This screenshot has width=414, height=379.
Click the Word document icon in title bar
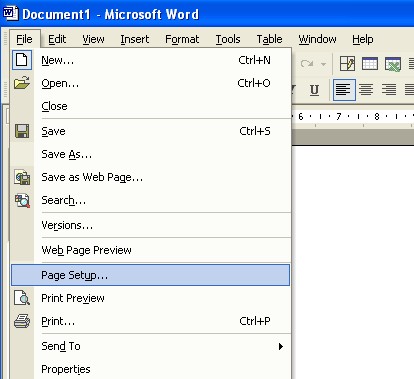(x=10, y=13)
